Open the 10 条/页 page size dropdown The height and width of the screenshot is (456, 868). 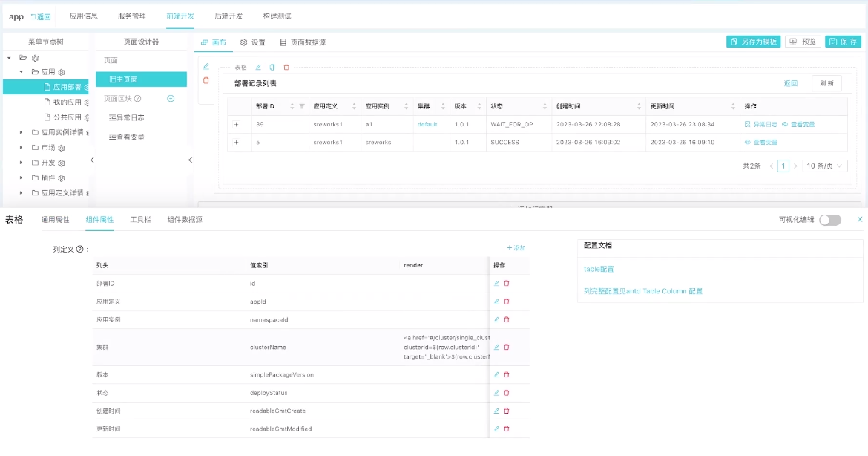point(826,166)
